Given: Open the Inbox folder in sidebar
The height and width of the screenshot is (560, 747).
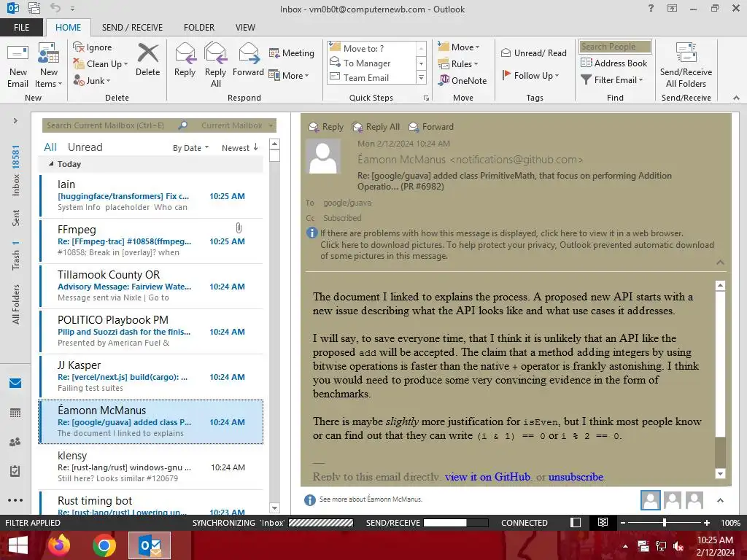Looking at the screenshot, I should (16, 171).
